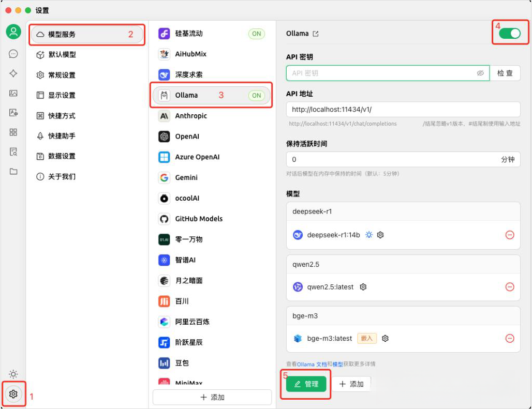Focus the API 地址 input field
This screenshot has height=409, width=532.
pos(403,110)
